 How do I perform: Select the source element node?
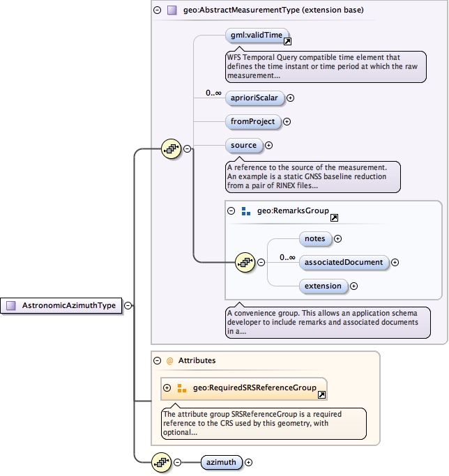point(244,145)
